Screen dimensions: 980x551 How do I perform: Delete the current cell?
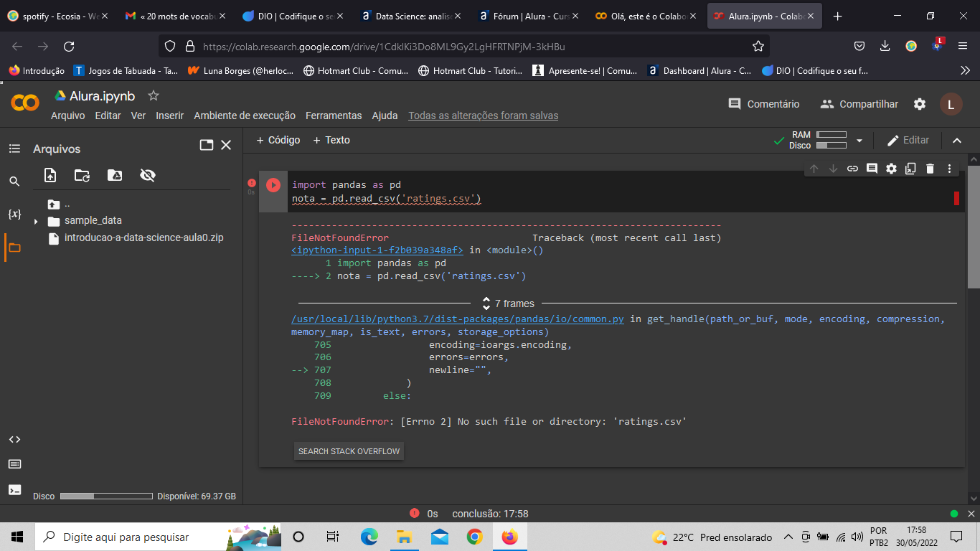click(x=930, y=169)
